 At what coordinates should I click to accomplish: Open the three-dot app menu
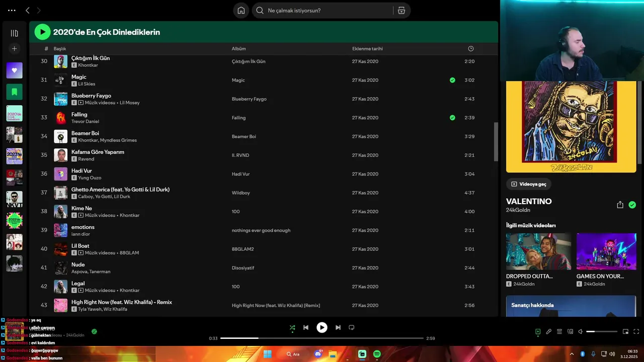[12, 10]
